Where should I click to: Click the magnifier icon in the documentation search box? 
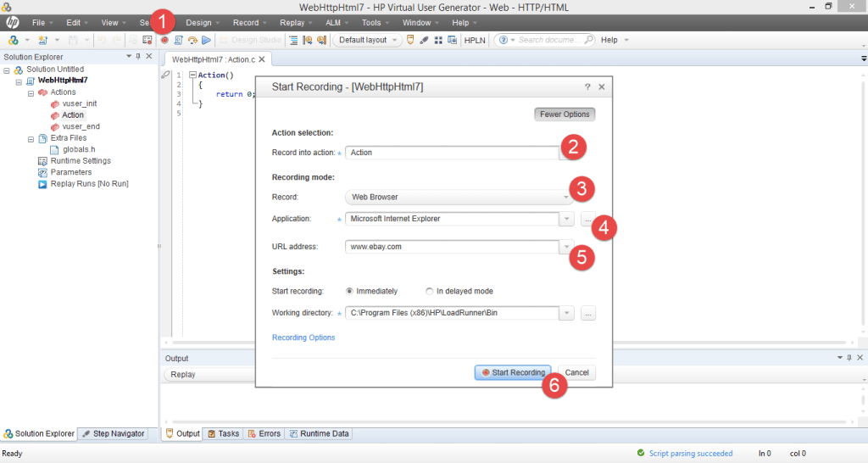point(589,40)
